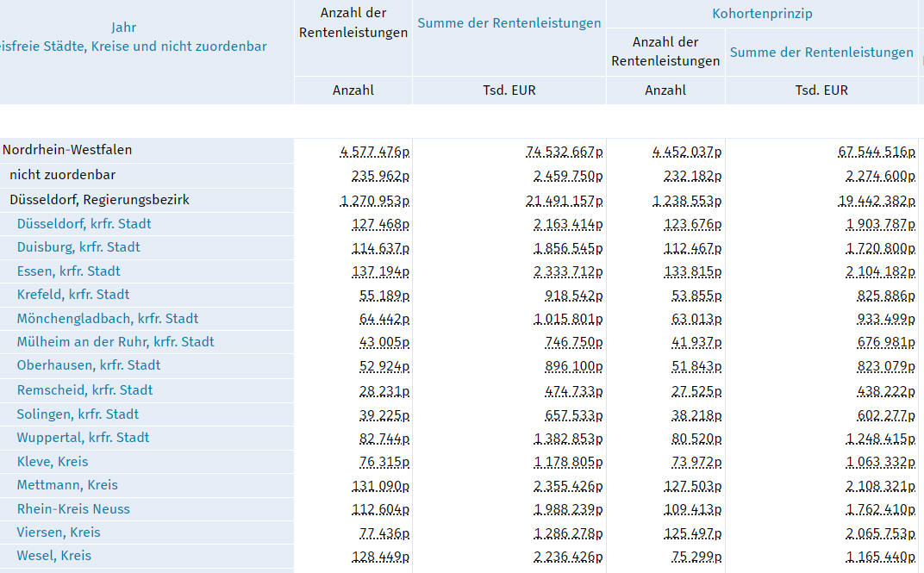Click value 1.270.953p for Regierungsbezirk Düsseldorf
924x573 pixels.
[x=375, y=201]
